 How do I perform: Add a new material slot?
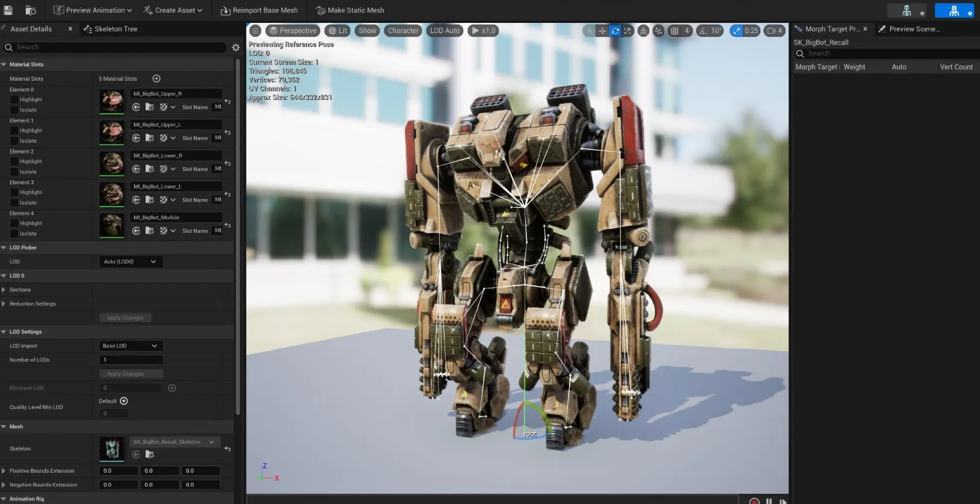click(156, 78)
